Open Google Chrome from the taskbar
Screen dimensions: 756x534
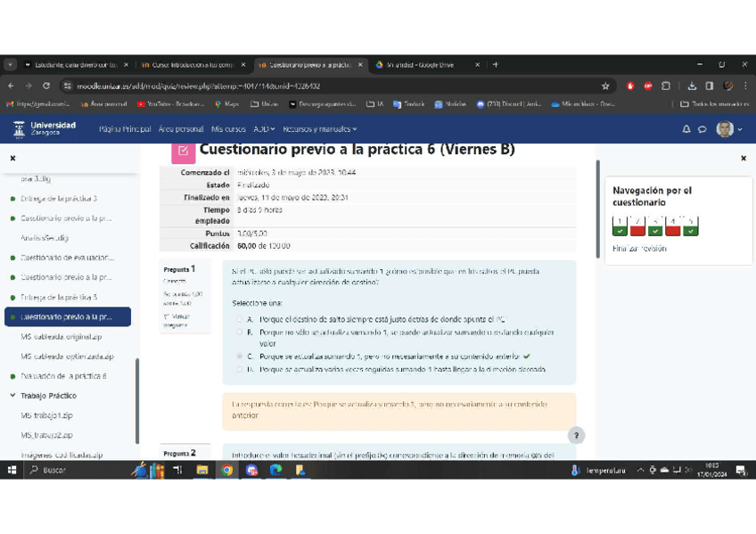(x=226, y=470)
